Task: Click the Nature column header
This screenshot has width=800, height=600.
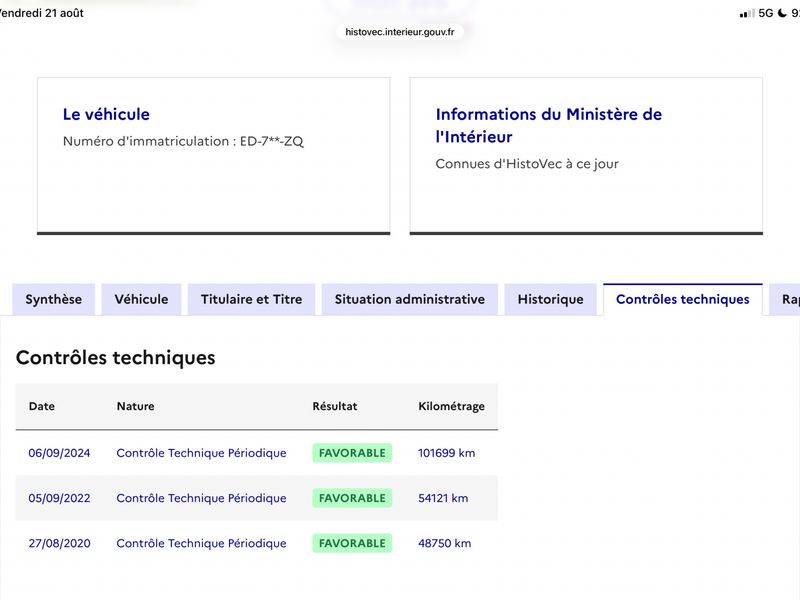Action: [135, 406]
